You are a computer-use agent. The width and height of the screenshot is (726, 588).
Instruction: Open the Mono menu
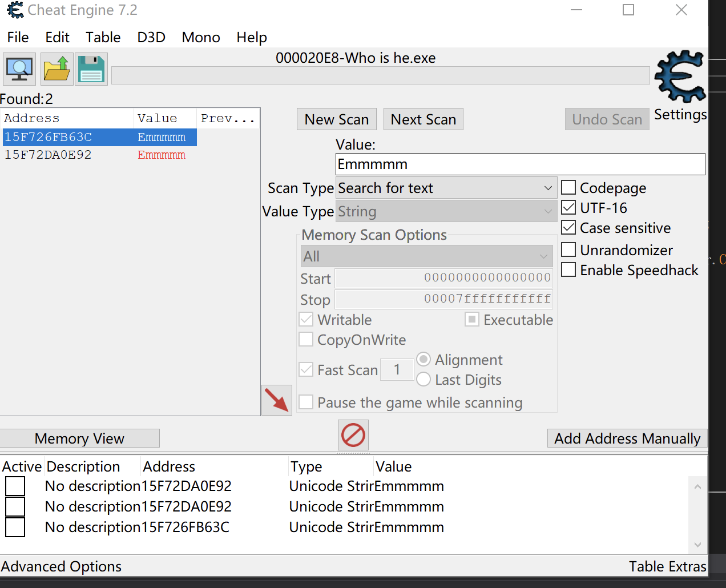point(201,37)
